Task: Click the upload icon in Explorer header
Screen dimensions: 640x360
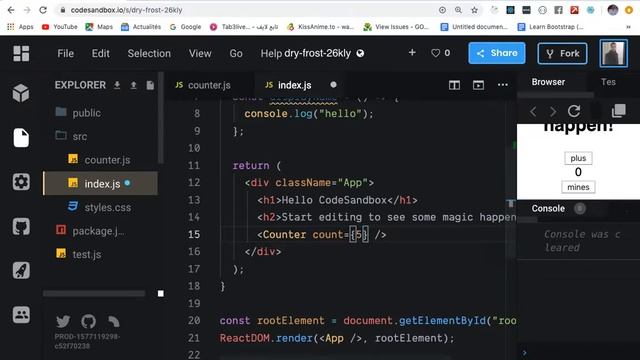Action: 133,85
